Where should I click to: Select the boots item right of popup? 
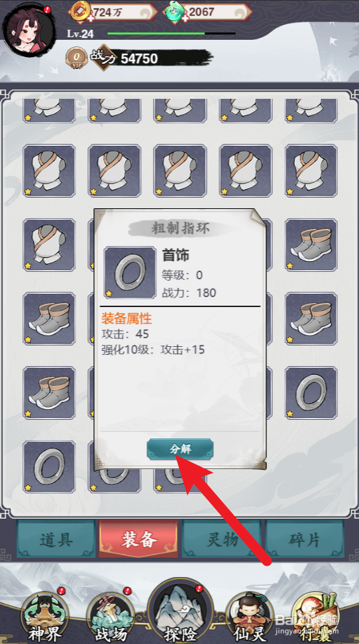(311, 245)
